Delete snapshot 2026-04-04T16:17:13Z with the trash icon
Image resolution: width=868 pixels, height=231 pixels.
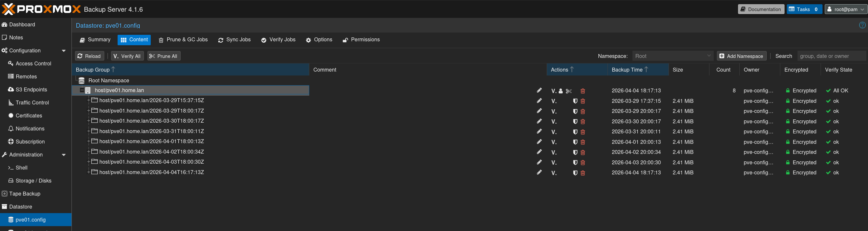coord(583,172)
